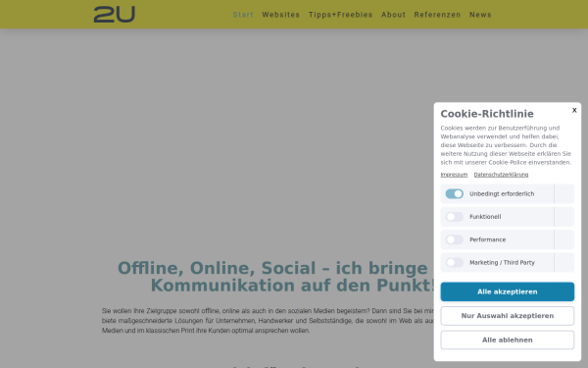
Task: Enable the Funktionell cookies switch
Action: coord(454,217)
